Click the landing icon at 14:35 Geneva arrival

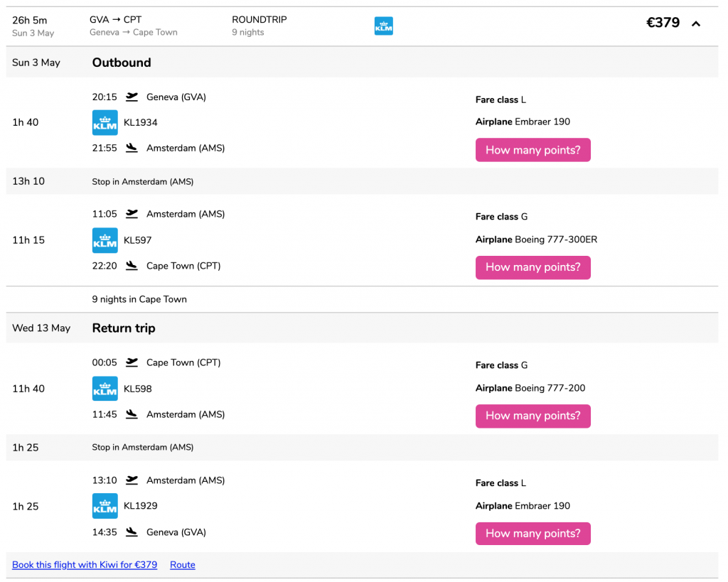coord(132,532)
